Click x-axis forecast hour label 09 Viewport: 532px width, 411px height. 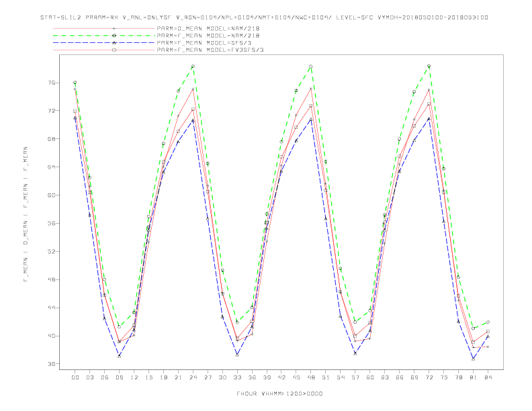(x=119, y=377)
